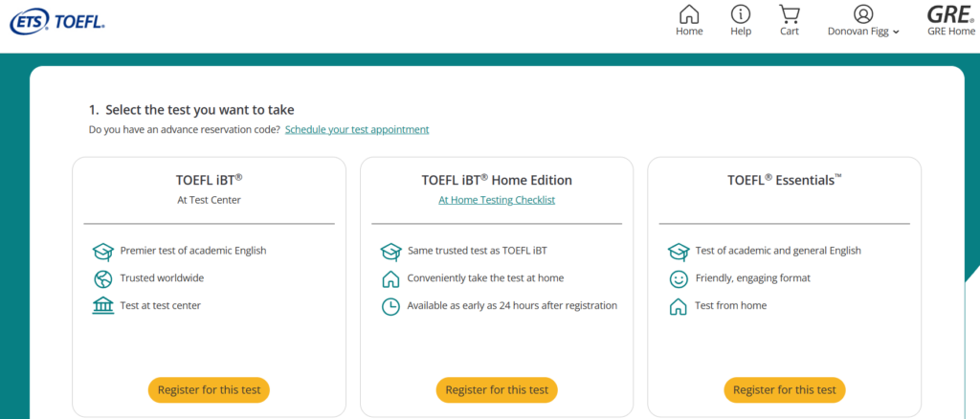This screenshot has height=419, width=980.
Task: Open the shopping Cart icon
Action: pos(790,21)
